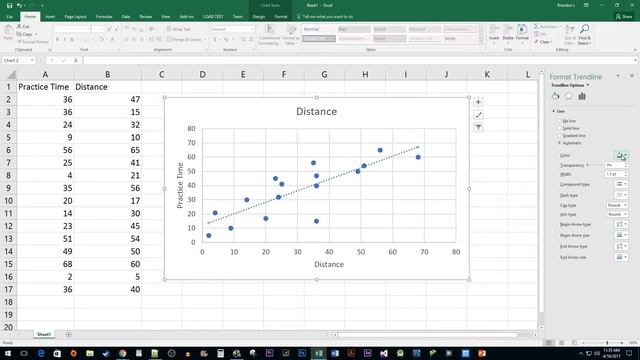Select Solid line radio option

pos(560,129)
